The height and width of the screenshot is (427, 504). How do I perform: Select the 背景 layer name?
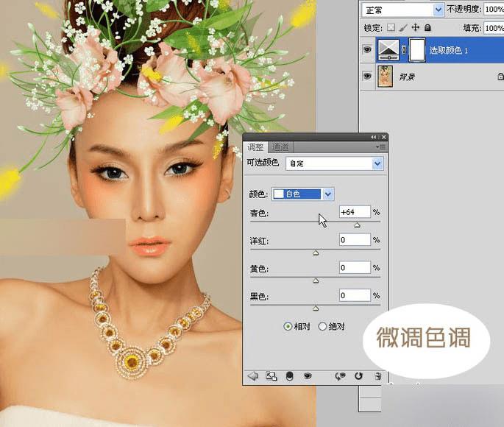tap(407, 77)
